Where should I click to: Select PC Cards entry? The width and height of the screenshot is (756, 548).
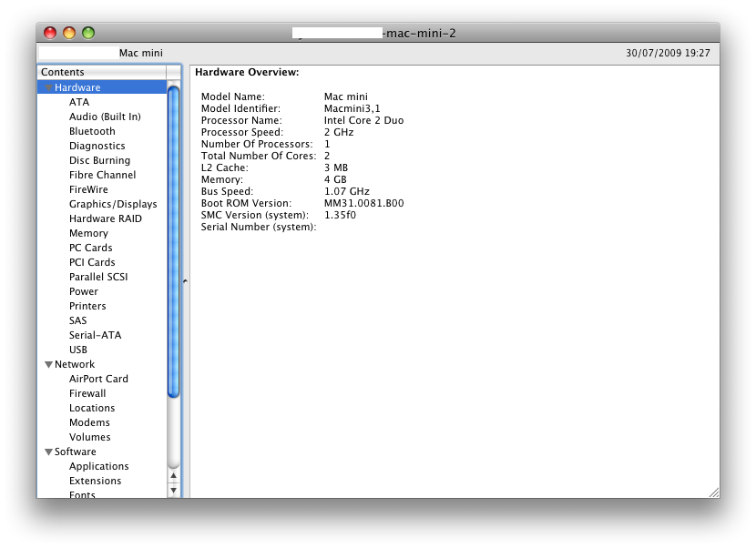91,248
